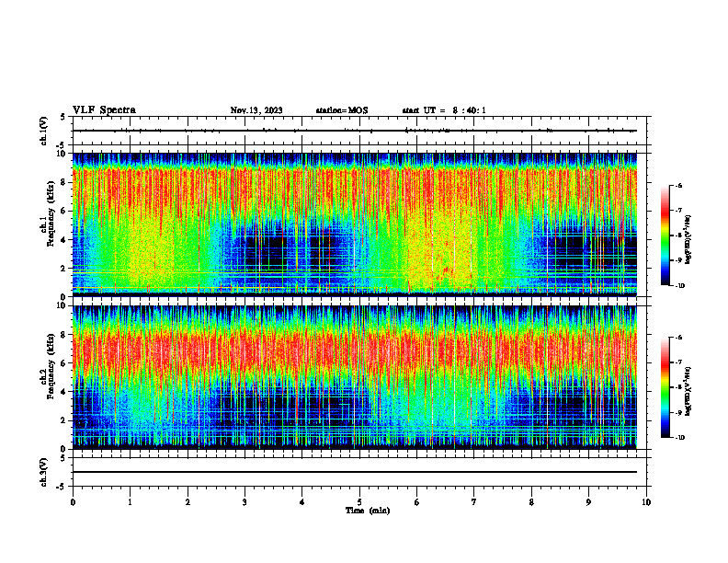Select the ch.1 color bar log(PSD) label
The height and width of the screenshot is (563, 728).
click(688, 240)
